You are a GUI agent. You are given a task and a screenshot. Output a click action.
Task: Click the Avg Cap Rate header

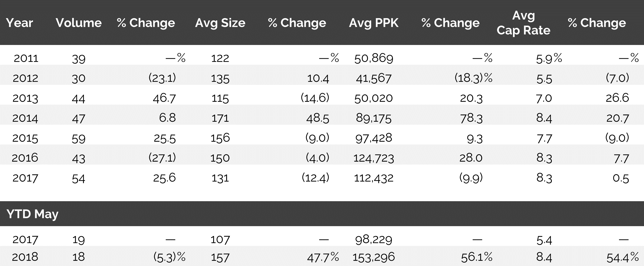pyautogui.click(x=523, y=23)
